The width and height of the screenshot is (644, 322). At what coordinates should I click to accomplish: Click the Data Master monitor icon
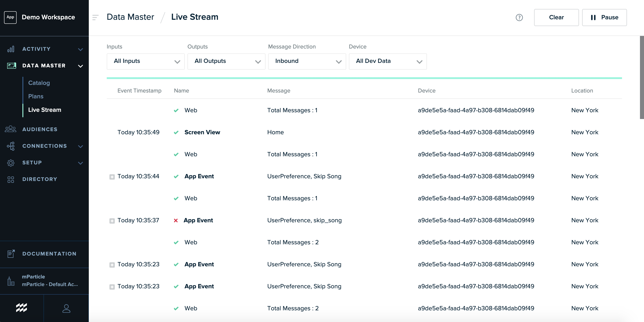(11, 66)
